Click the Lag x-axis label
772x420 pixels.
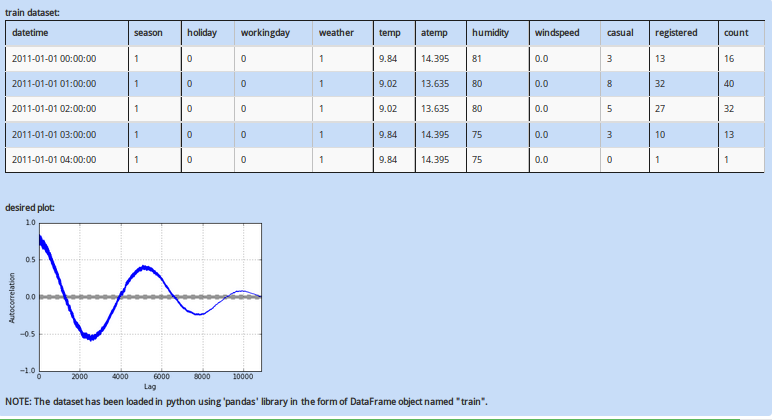149,386
